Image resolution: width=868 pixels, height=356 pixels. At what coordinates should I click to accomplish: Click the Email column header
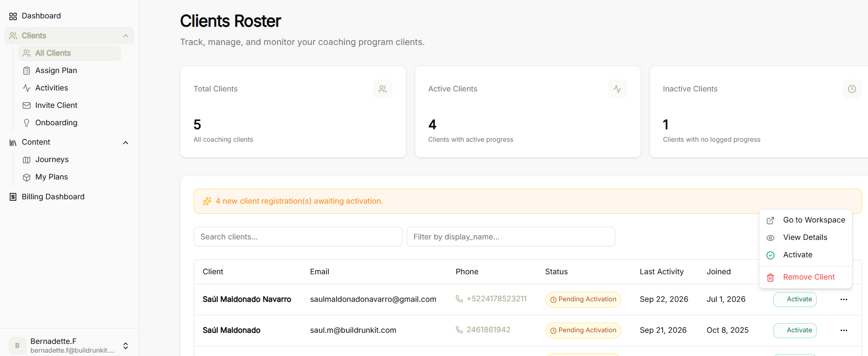point(320,272)
